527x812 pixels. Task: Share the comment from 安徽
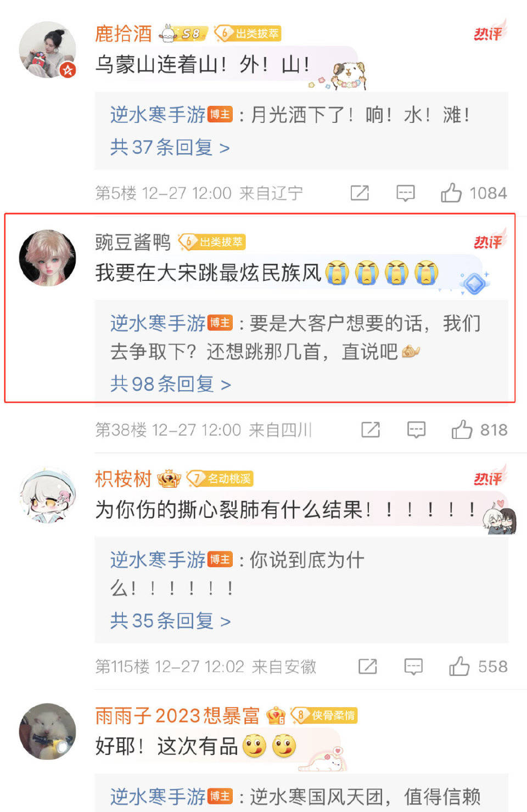click(x=368, y=667)
